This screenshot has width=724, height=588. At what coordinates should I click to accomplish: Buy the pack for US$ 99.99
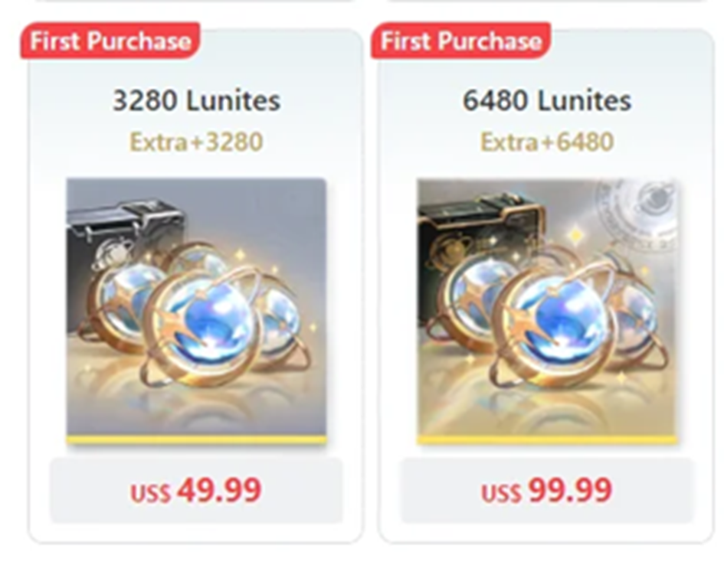point(547,490)
